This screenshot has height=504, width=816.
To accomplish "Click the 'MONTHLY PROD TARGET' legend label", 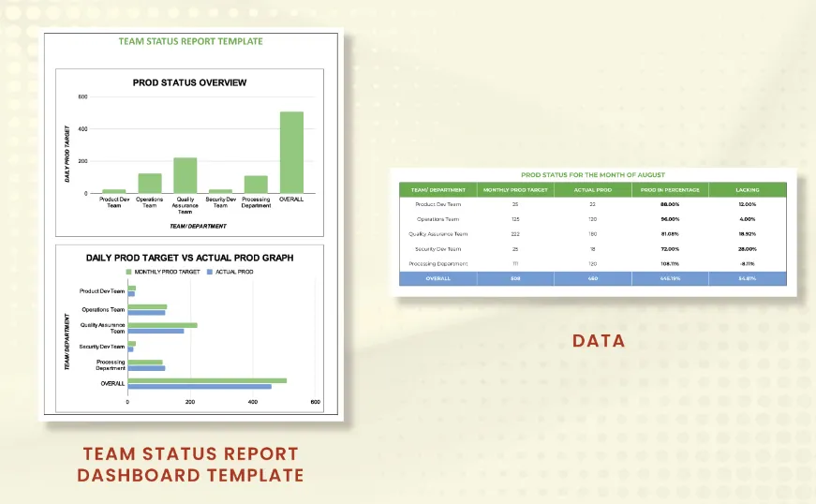I will [167, 272].
